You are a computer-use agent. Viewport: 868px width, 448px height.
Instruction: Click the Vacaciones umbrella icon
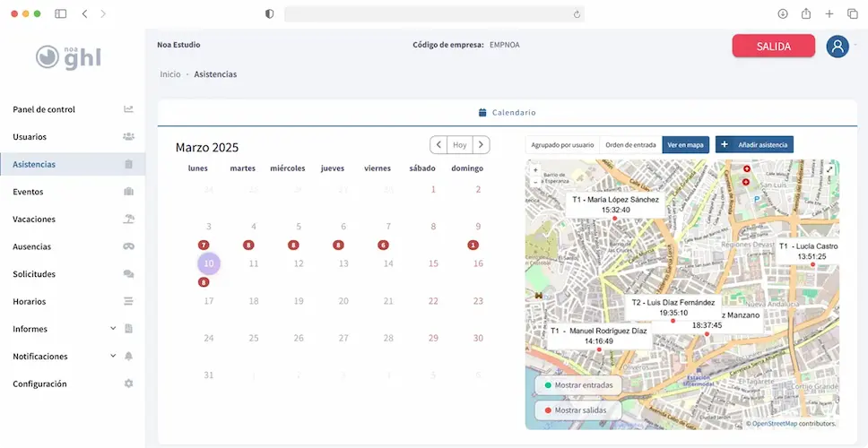(x=128, y=219)
